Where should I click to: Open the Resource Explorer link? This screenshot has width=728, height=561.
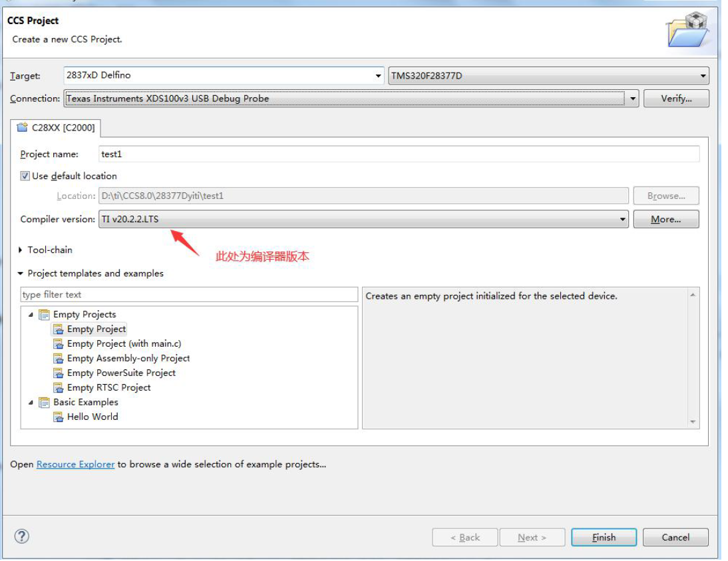coord(75,465)
